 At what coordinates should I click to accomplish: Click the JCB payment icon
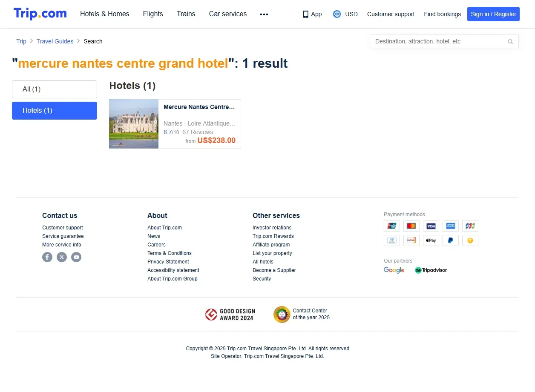(x=470, y=226)
